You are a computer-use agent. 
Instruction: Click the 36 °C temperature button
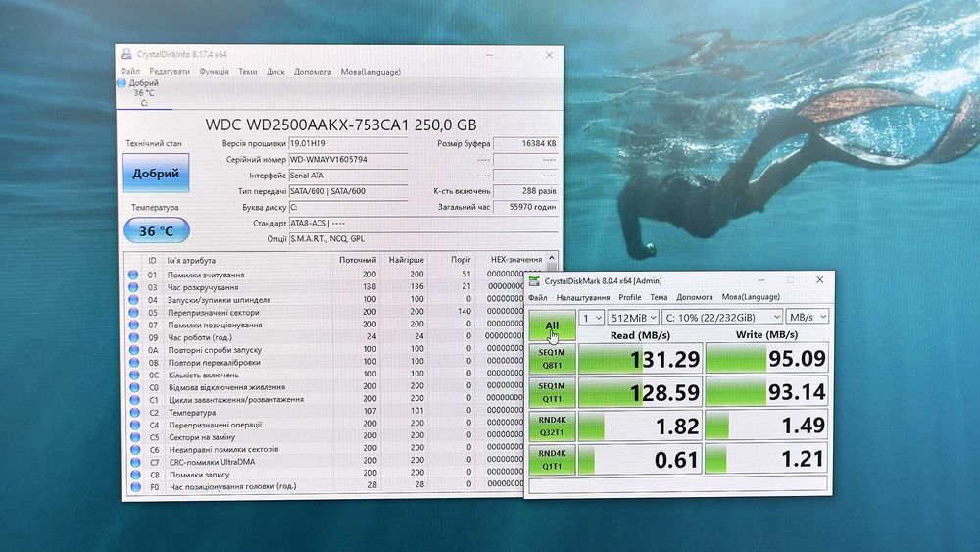[156, 230]
